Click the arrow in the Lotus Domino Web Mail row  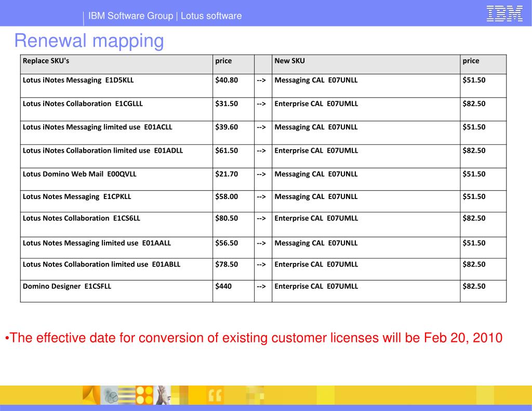(x=261, y=174)
